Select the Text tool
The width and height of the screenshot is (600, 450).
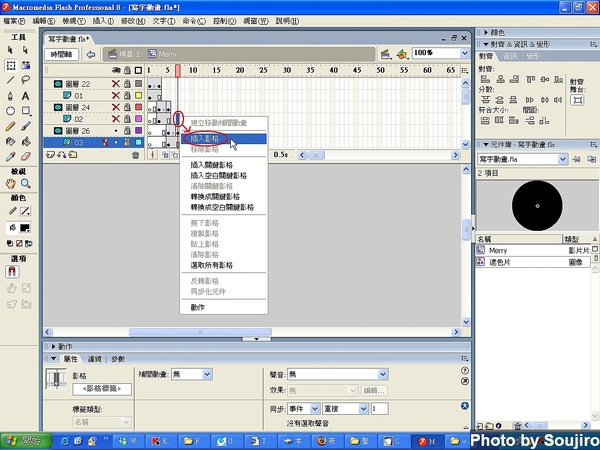pos(25,96)
